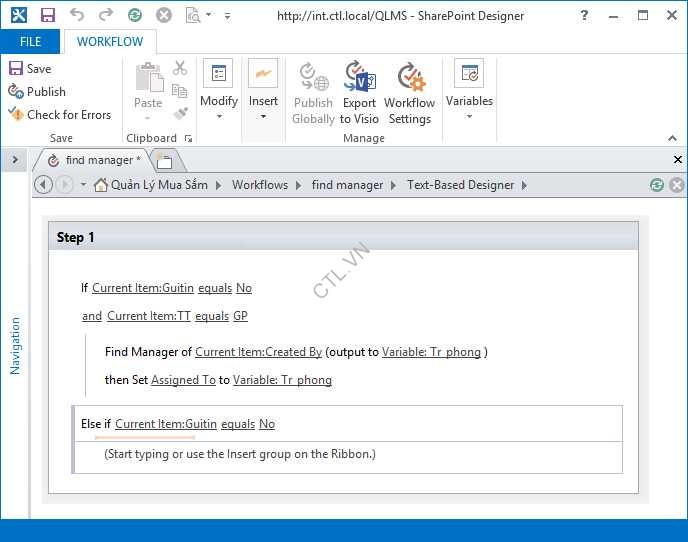Switch to the find manager tab
The image size is (688, 542).
pyautogui.click(x=97, y=160)
